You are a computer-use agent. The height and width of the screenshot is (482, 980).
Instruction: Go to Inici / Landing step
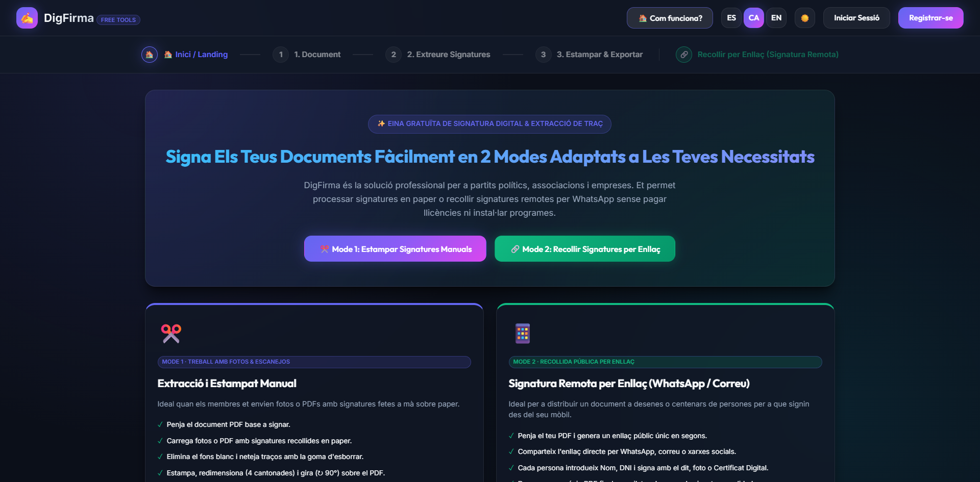coord(196,55)
